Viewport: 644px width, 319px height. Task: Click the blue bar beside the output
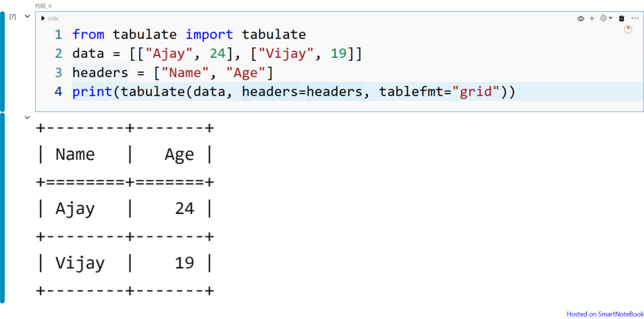[2, 207]
